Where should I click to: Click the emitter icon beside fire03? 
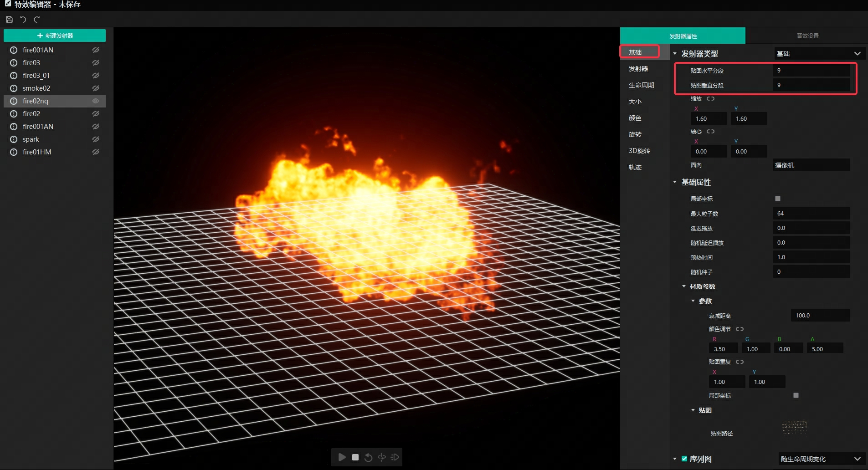(x=14, y=63)
